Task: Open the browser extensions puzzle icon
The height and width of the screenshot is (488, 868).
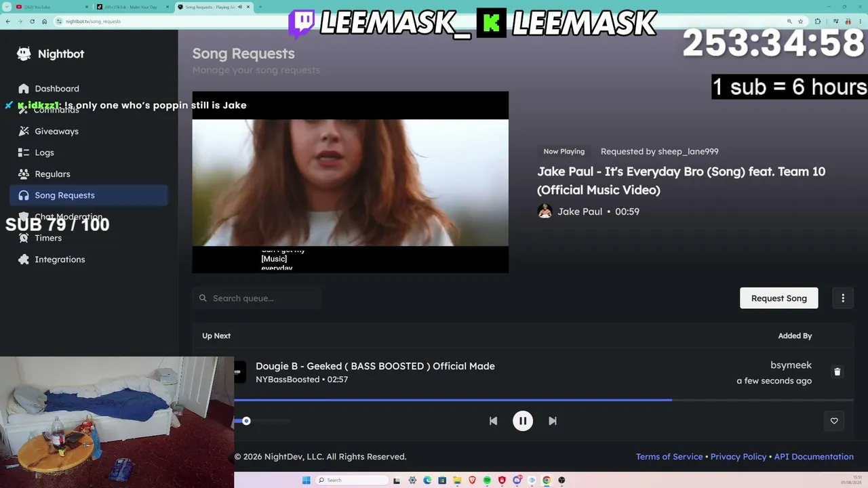Action: [x=818, y=22]
